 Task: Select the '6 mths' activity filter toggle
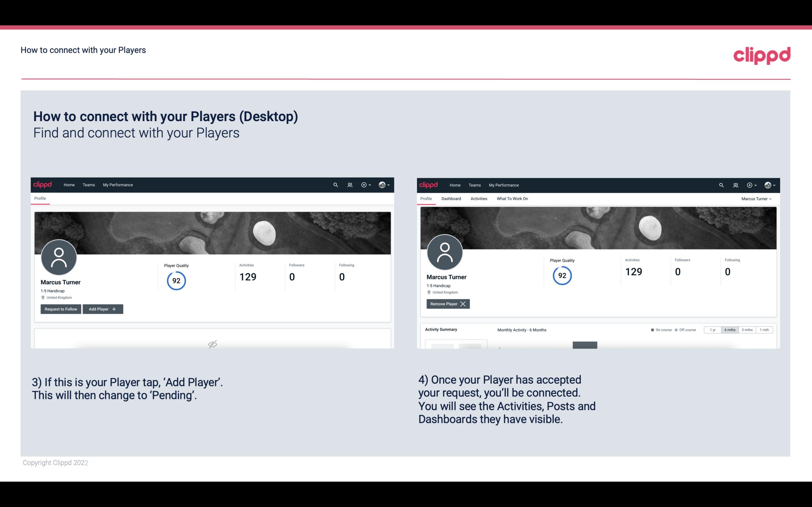click(729, 329)
